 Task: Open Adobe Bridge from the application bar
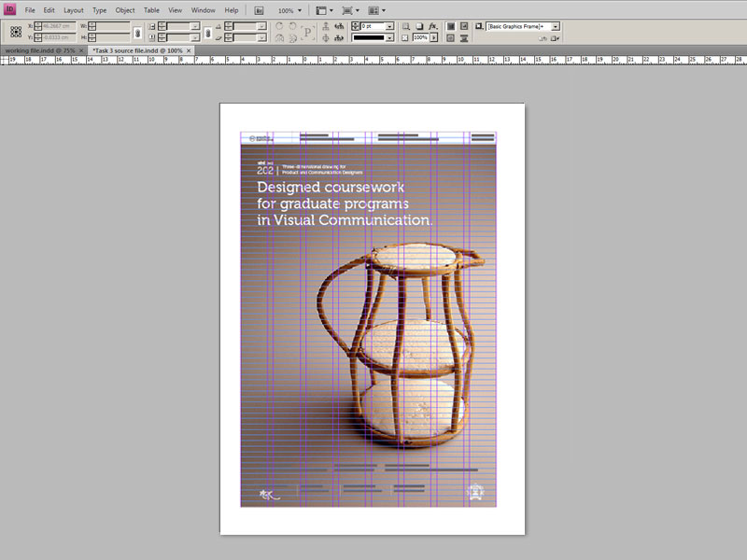[x=259, y=10]
